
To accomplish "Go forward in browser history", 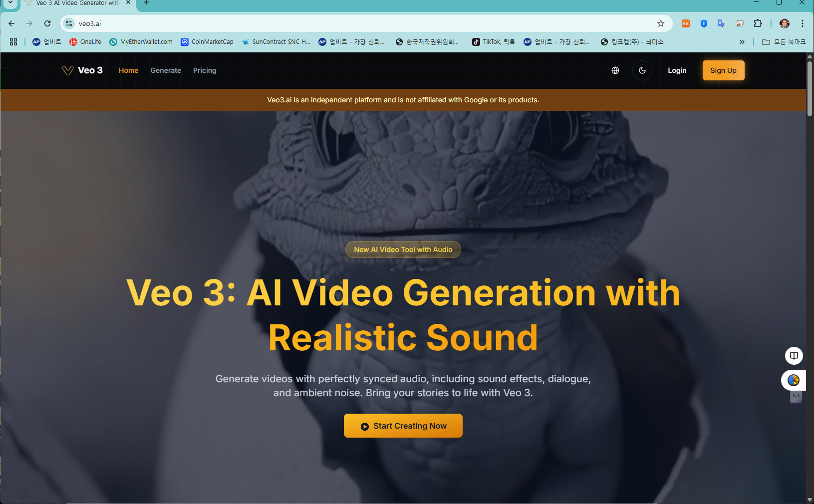I will point(29,23).
